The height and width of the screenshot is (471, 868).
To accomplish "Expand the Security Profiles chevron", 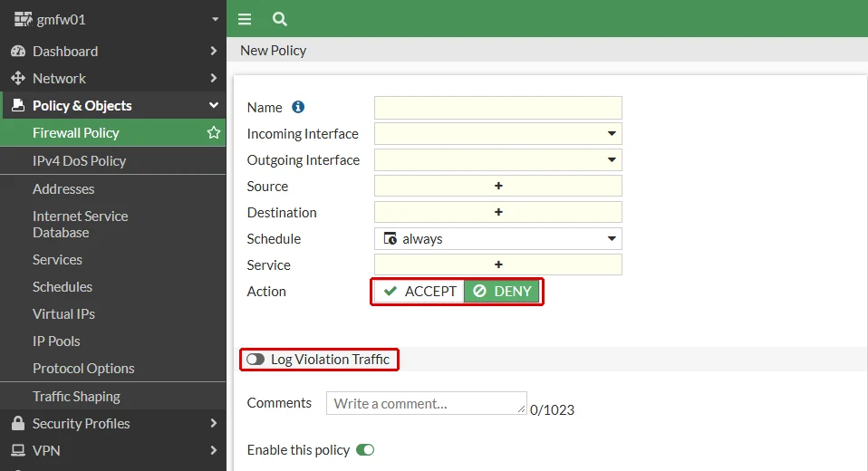I will [214, 423].
